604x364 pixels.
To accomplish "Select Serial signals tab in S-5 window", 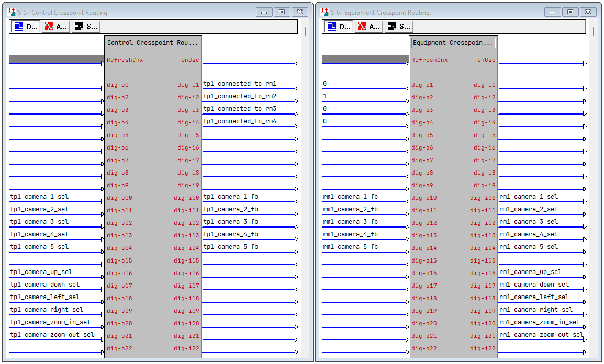I will click(x=85, y=27).
